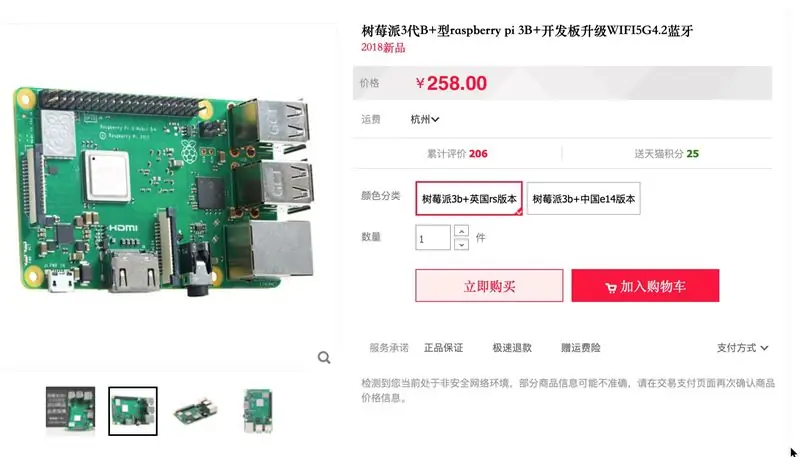Screen dimensions: 800x457
Task: Click the shopping cart icon in red button
Action: pos(611,288)
